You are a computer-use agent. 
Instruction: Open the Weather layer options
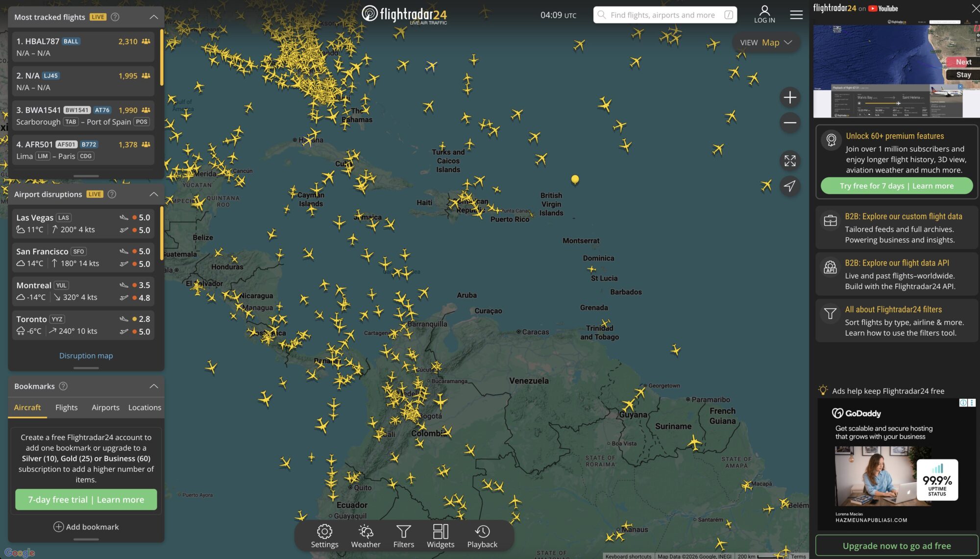366,536
